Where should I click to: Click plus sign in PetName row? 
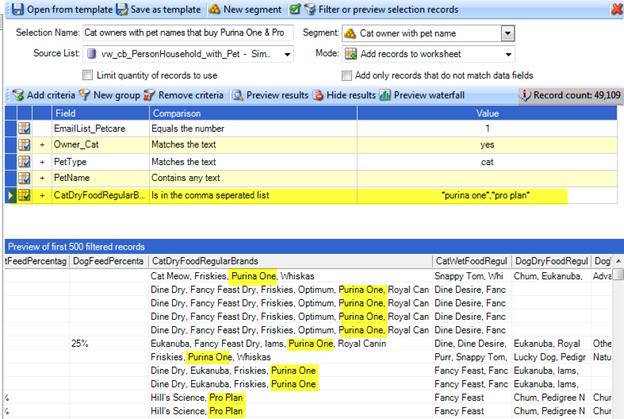42,178
